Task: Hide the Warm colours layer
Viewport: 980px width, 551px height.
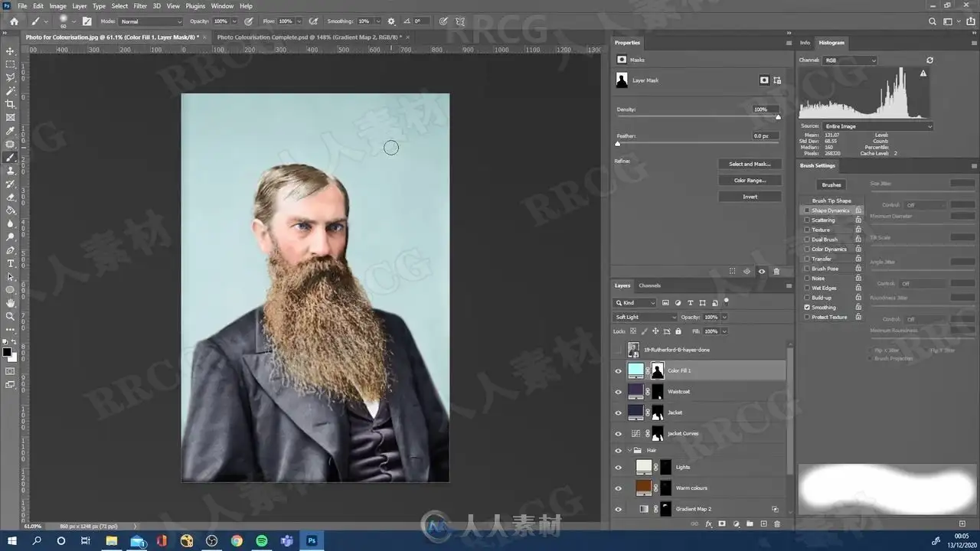Action: pyautogui.click(x=619, y=488)
